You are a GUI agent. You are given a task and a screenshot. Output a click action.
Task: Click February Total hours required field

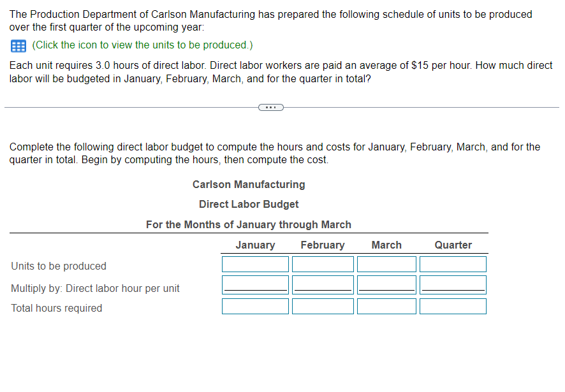[x=323, y=307]
